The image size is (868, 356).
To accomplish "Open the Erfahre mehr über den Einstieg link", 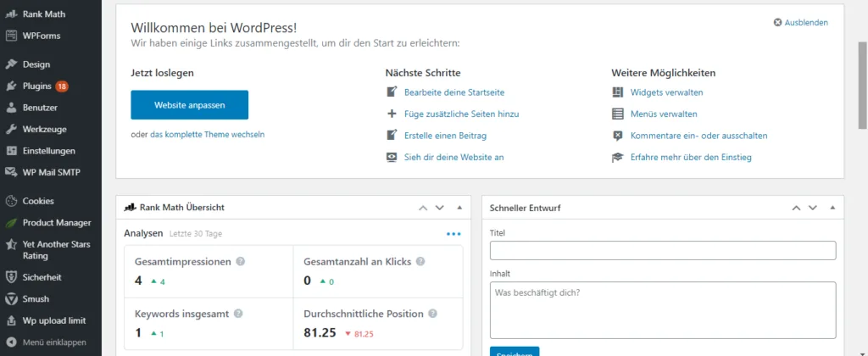I will (x=691, y=158).
